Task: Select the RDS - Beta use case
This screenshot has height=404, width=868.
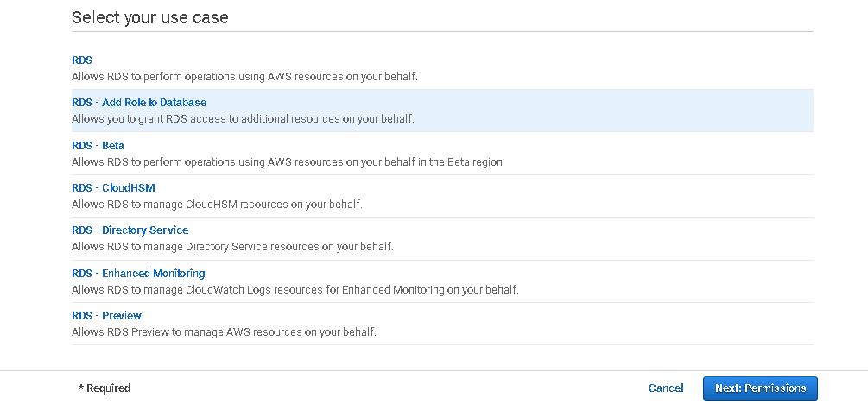Action: click(98, 146)
